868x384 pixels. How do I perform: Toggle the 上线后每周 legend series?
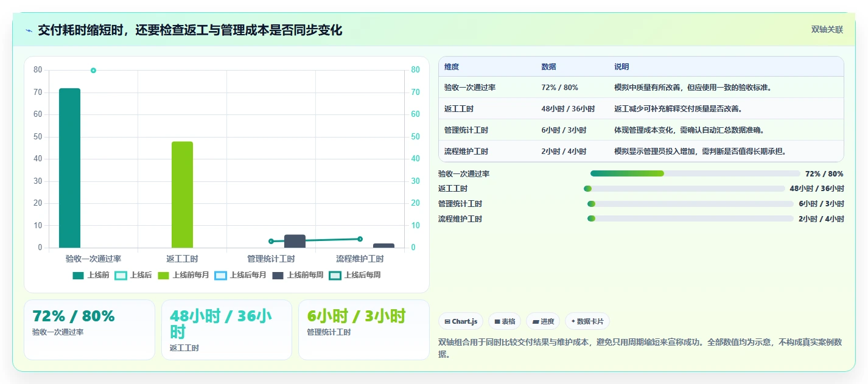355,275
